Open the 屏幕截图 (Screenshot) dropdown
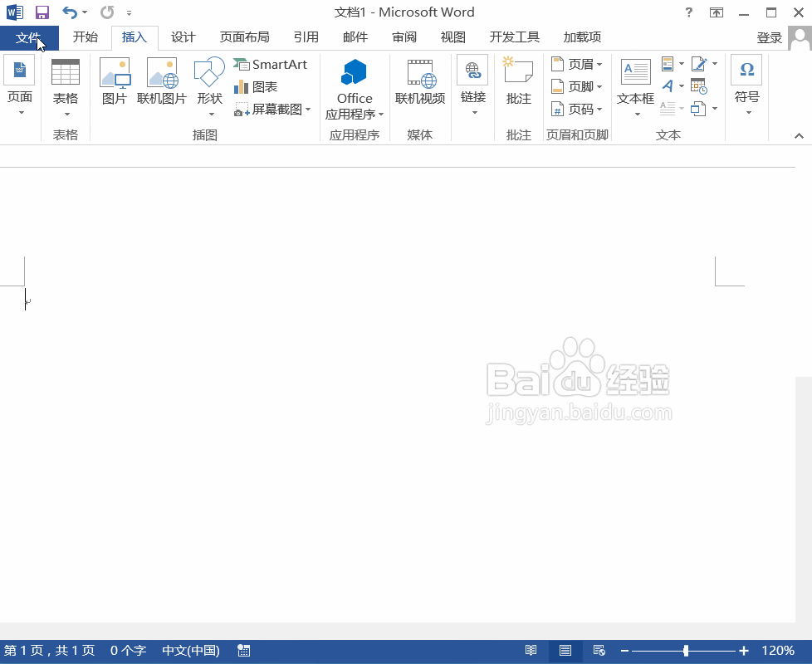 272,110
